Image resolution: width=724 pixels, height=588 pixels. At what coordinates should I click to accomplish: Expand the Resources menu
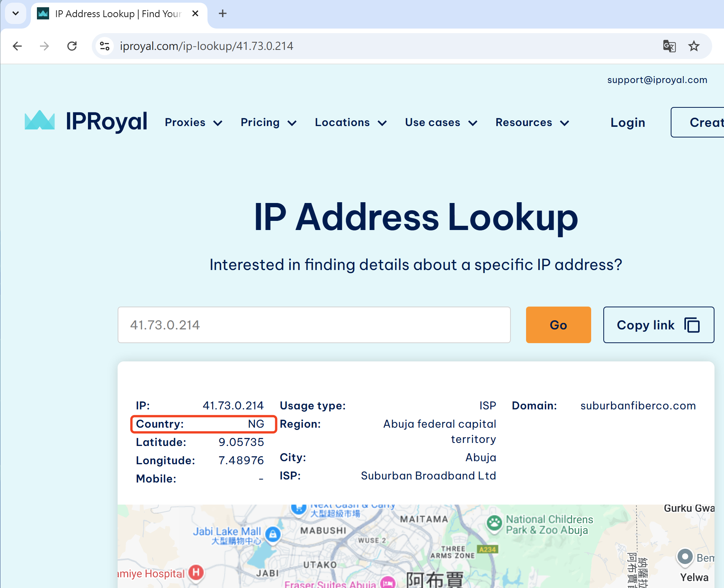532,123
